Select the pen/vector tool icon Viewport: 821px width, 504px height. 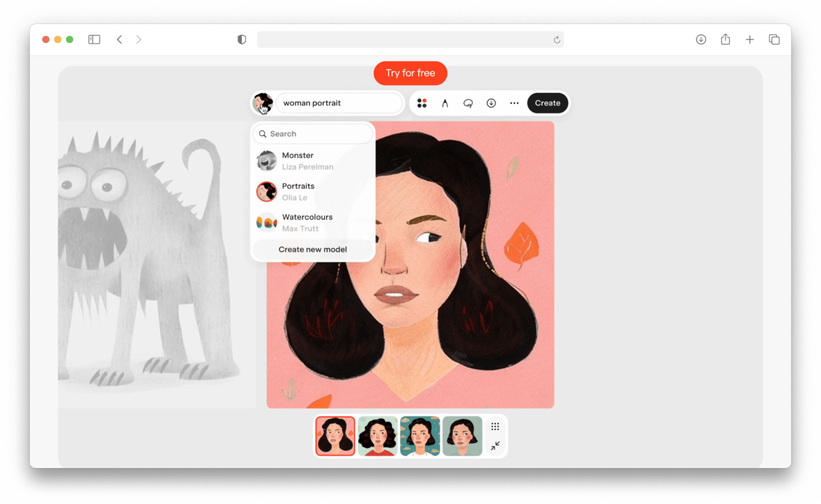click(x=445, y=103)
